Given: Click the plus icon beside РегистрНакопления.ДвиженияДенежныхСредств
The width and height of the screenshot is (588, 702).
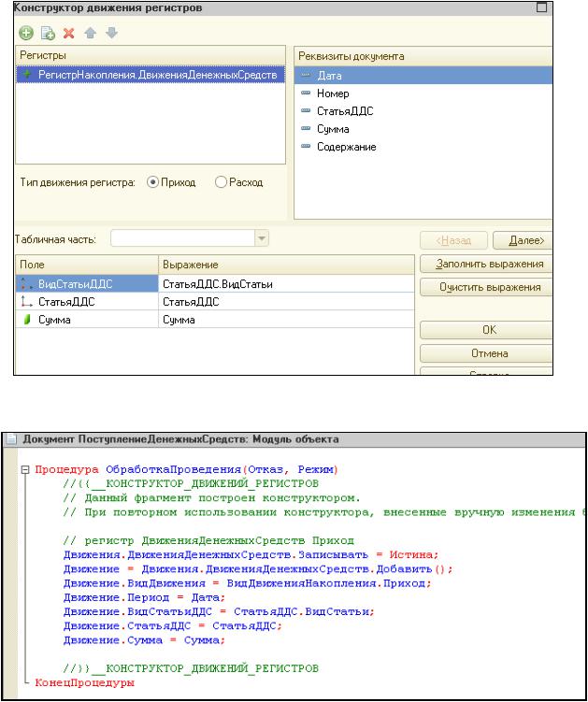Looking at the screenshot, I should coord(27,75).
